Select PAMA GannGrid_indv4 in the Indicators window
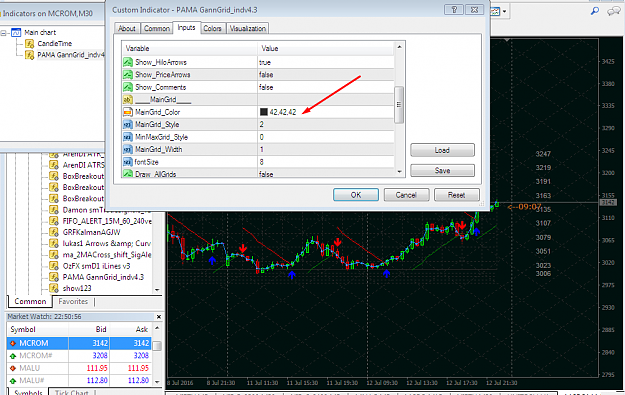This screenshot has height=395, width=625. [x=71, y=55]
